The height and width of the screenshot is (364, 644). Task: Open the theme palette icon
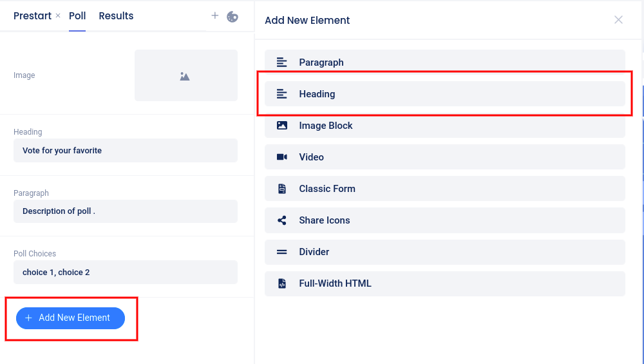[232, 16]
